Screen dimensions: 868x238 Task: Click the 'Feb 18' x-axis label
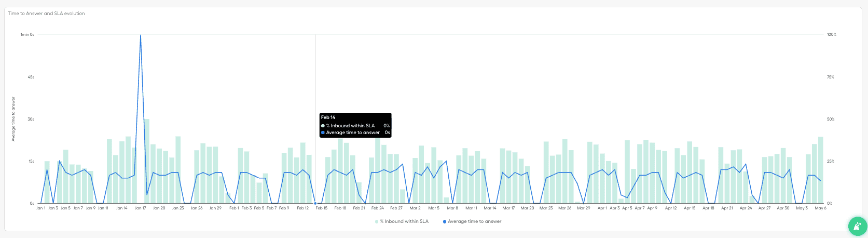(340, 208)
